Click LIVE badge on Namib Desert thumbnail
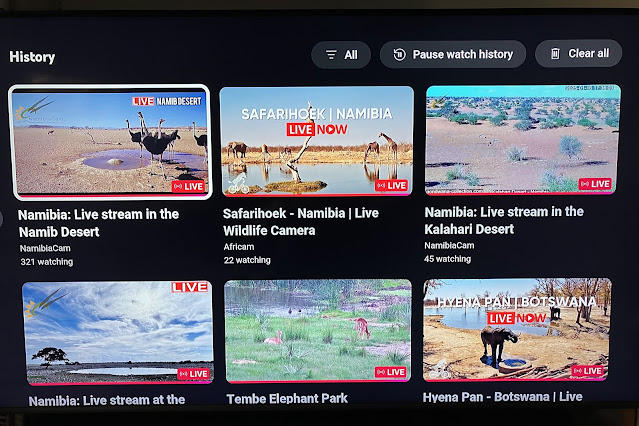The width and height of the screenshot is (639, 426). [188, 187]
